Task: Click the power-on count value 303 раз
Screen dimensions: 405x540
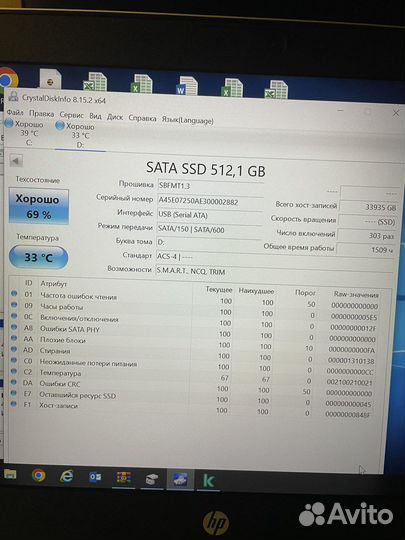Action: coord(366,236)
